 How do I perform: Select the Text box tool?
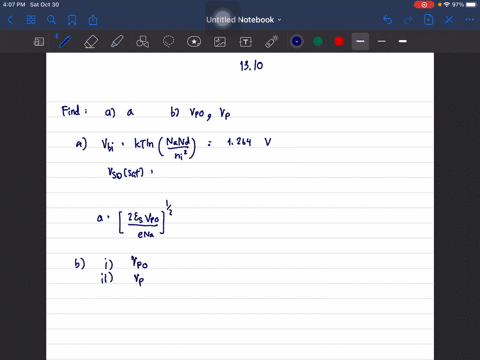click(x=246, y=42)
